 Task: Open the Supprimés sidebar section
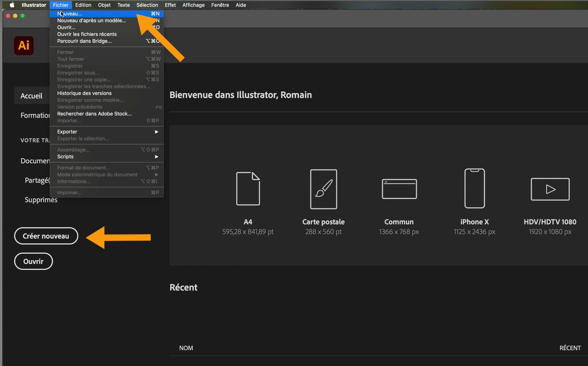(x=41, y=200)
